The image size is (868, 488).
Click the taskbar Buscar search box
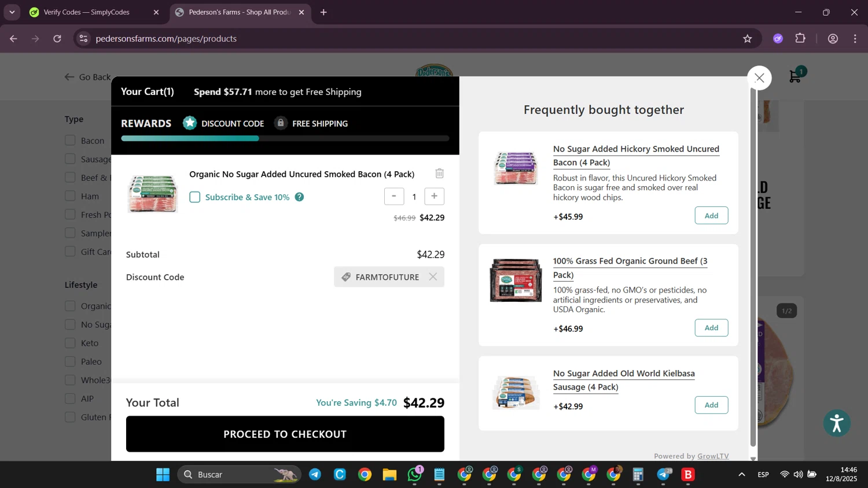[239, 475]
